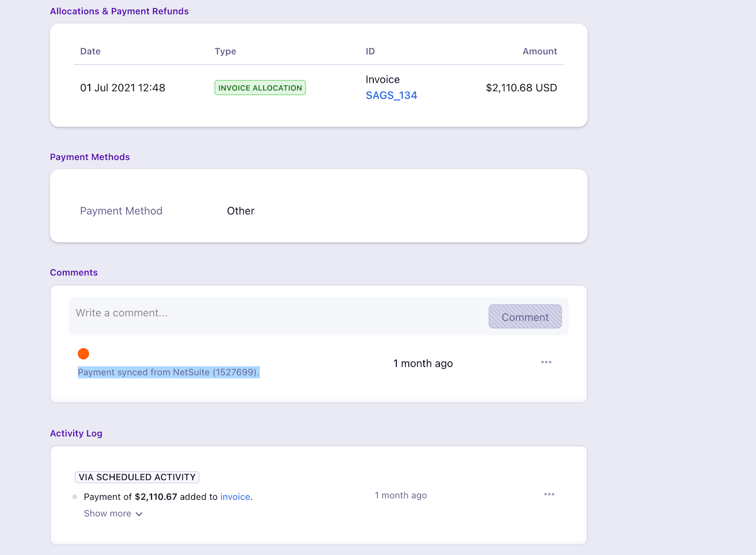Open the activity log entry's ellipsis menu
Image resolution: width=756 pixels, height=555 pixels.
pyautogui.click(x=549, y=495)
